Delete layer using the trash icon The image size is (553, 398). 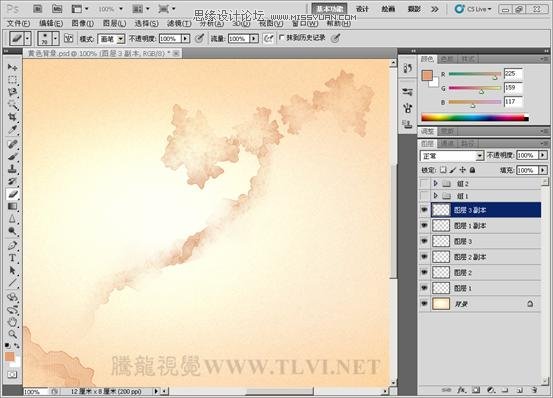click(x=534, y=390)
